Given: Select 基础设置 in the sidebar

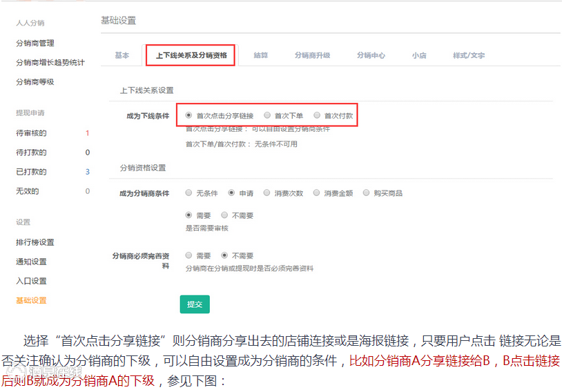Looking at the screenshot, I should pos(31,300).
